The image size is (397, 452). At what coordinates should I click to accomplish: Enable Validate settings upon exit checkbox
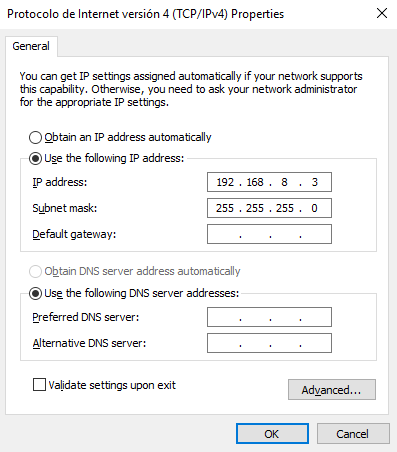[x=39, y=385]
